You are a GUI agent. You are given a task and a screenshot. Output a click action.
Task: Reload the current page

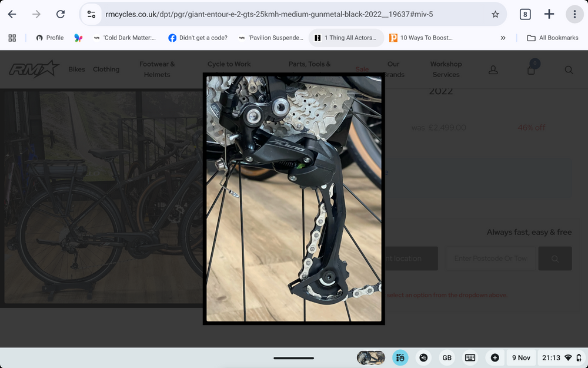tap(60, 14)
